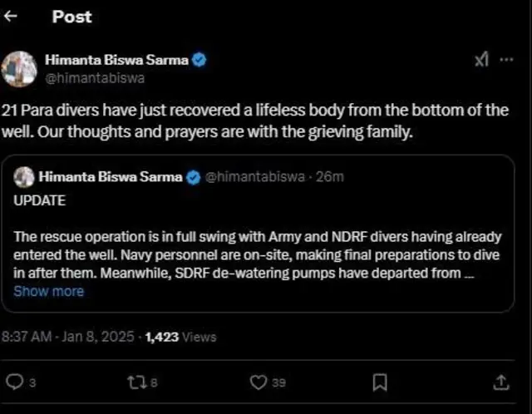
Task: View the 1,423 Views analytics
Action: pyautogui.click(x=180, y=337)
